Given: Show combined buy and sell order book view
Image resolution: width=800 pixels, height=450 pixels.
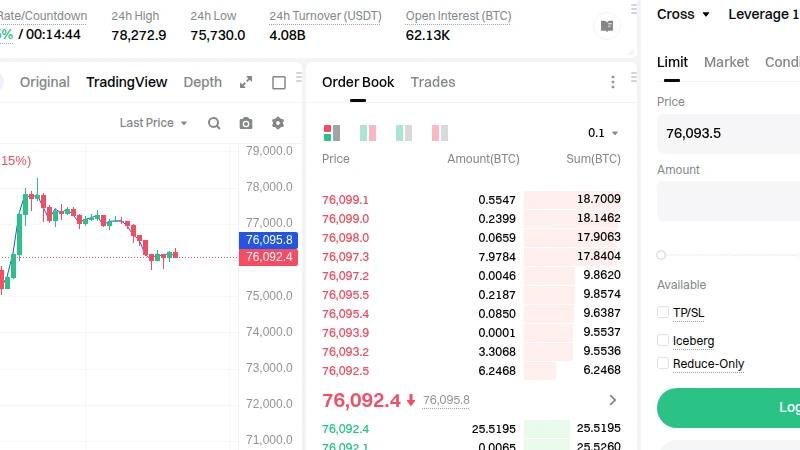Looking at the screenshot, I should pos(332,133).
